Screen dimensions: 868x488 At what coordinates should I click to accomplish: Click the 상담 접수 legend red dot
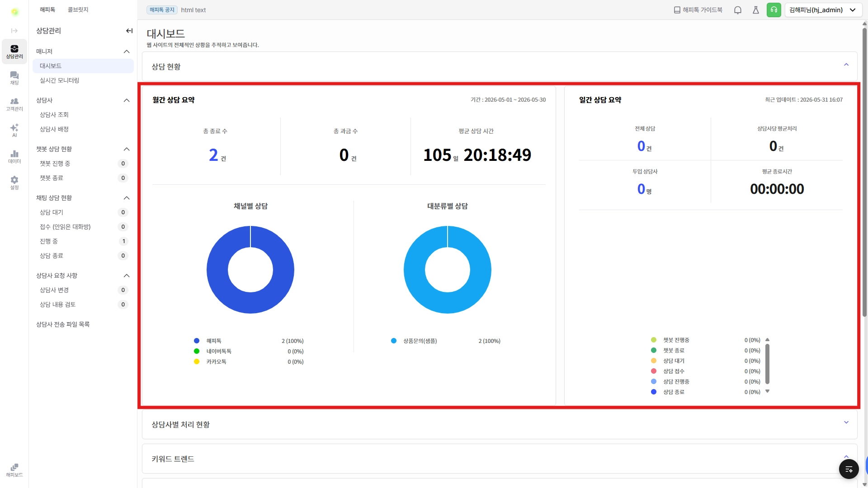[x=654, y=371]
